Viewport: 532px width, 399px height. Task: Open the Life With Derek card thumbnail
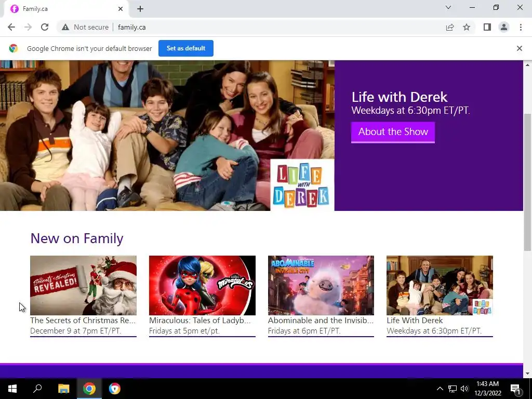440,285
